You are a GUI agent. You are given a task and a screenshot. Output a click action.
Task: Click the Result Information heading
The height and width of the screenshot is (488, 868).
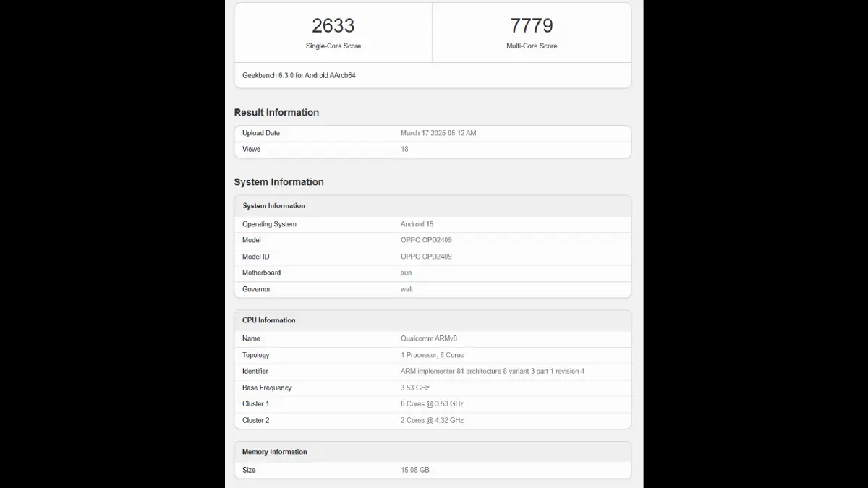(x=276, y=113)
